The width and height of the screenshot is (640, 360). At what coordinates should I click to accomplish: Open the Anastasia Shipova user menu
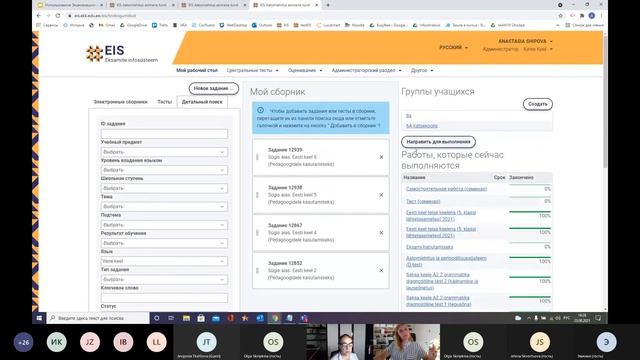[525, 41]
